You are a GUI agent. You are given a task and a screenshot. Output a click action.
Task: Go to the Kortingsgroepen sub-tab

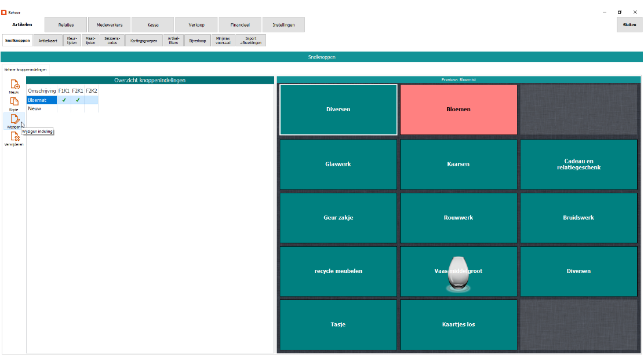[x=143, y=41]
